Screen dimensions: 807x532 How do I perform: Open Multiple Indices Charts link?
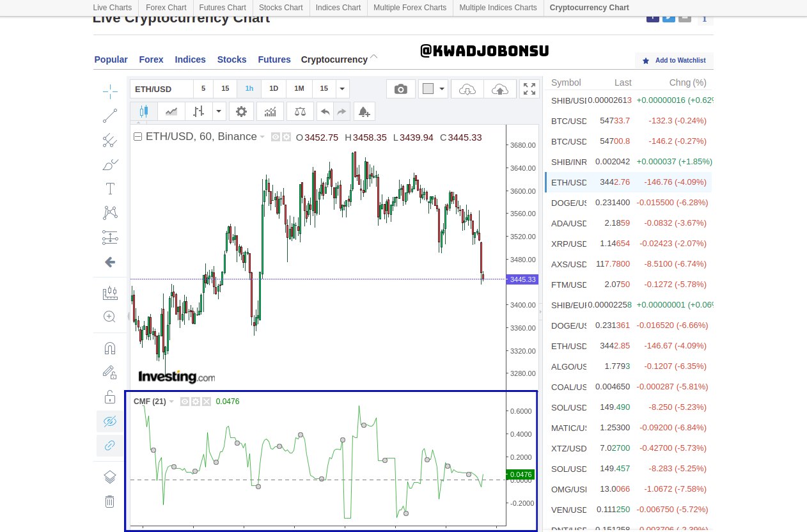pos(498,8)
